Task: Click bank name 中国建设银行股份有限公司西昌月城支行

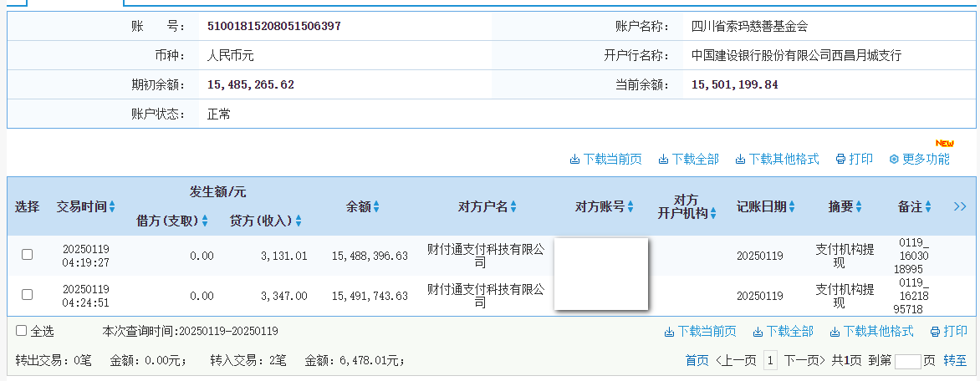Action: point(796,56)
